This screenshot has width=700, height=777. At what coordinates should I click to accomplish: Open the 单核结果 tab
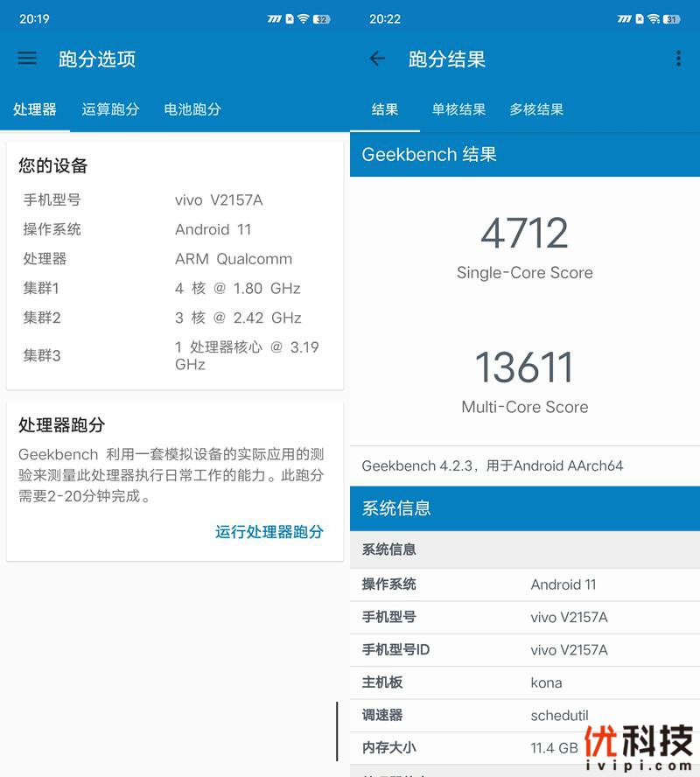coord(458,109)
